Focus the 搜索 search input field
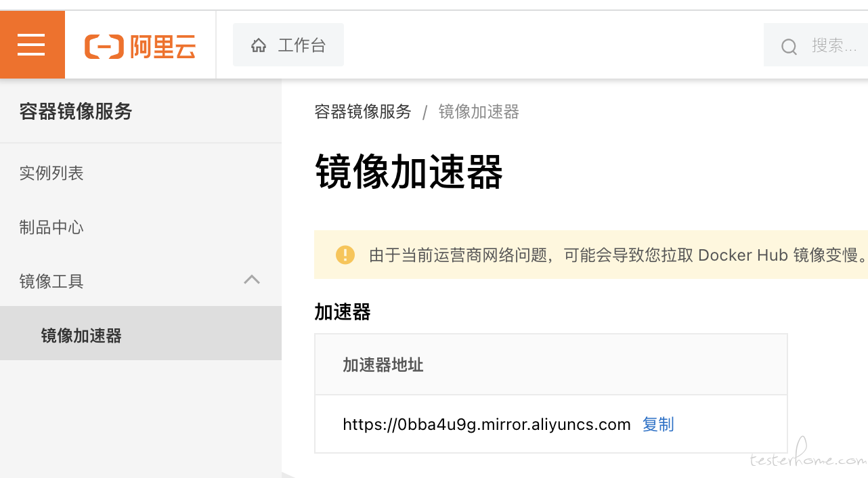Screen dimensions: 868x478 816,45
